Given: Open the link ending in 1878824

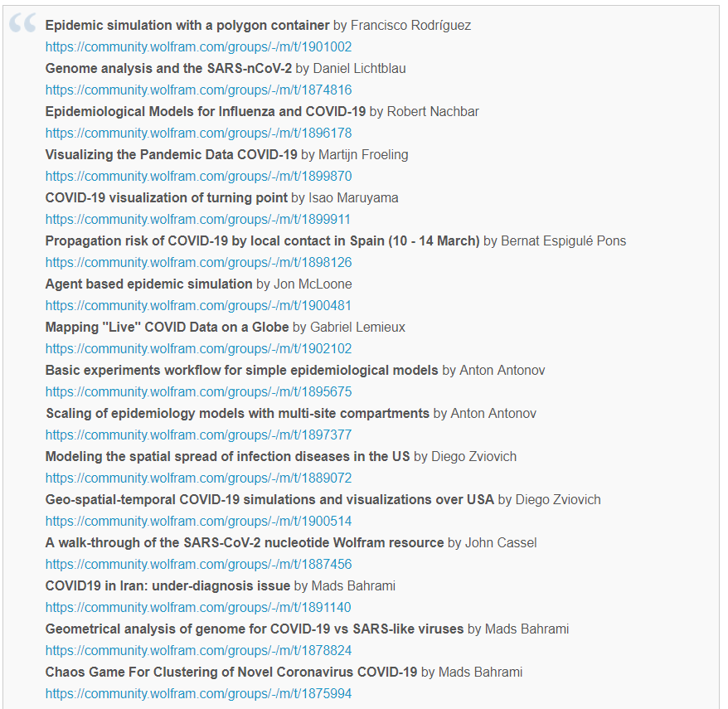Looking at the screenshot, I should (x=198, y=651).
